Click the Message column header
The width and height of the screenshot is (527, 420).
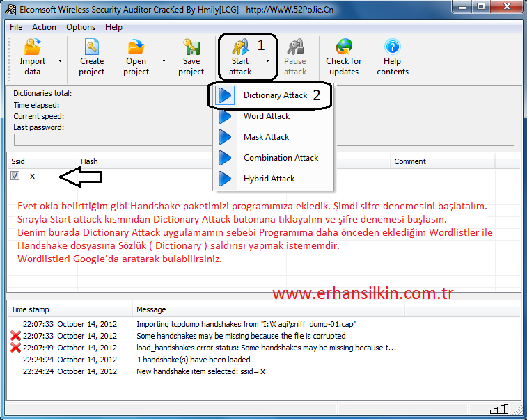(x=269, y=309)
